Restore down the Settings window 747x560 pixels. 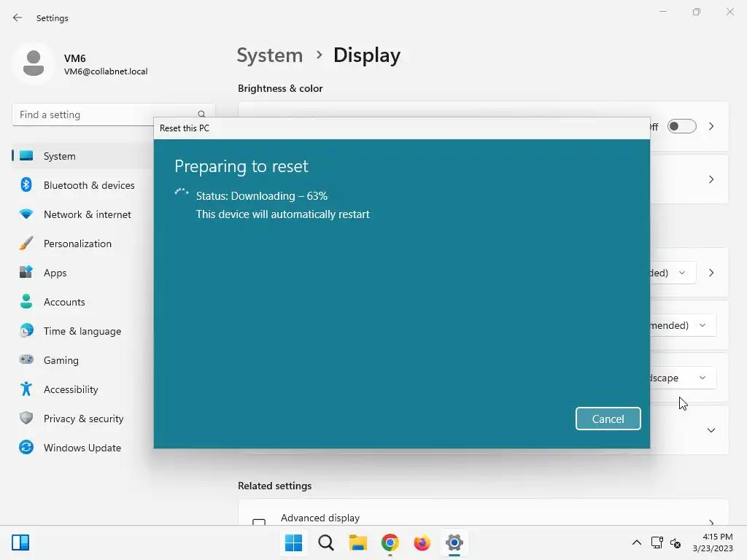tap(697, 12)
